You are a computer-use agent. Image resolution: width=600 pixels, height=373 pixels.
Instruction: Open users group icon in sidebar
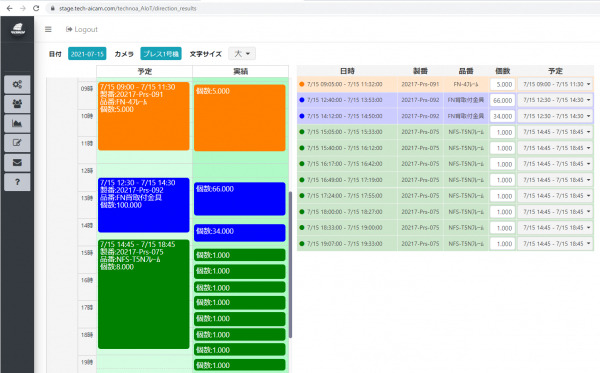point(17,104)
